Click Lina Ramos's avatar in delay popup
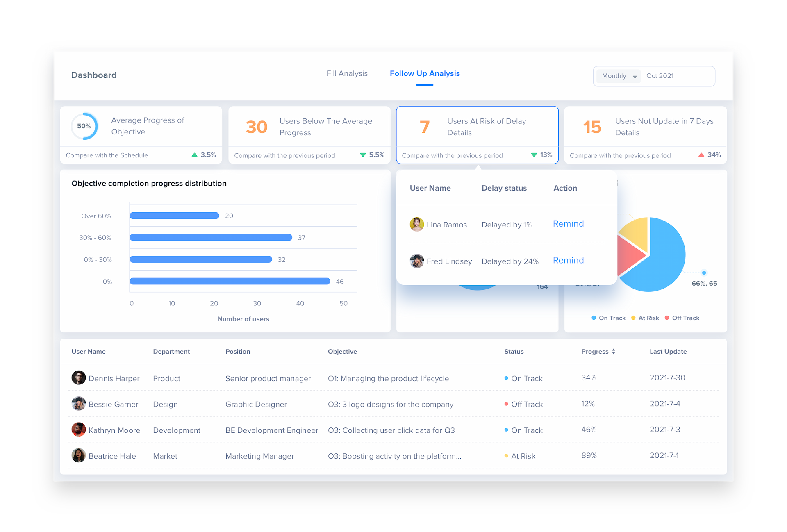The width and height of the screenshot is (787, 532). click(x=417, y=224)
